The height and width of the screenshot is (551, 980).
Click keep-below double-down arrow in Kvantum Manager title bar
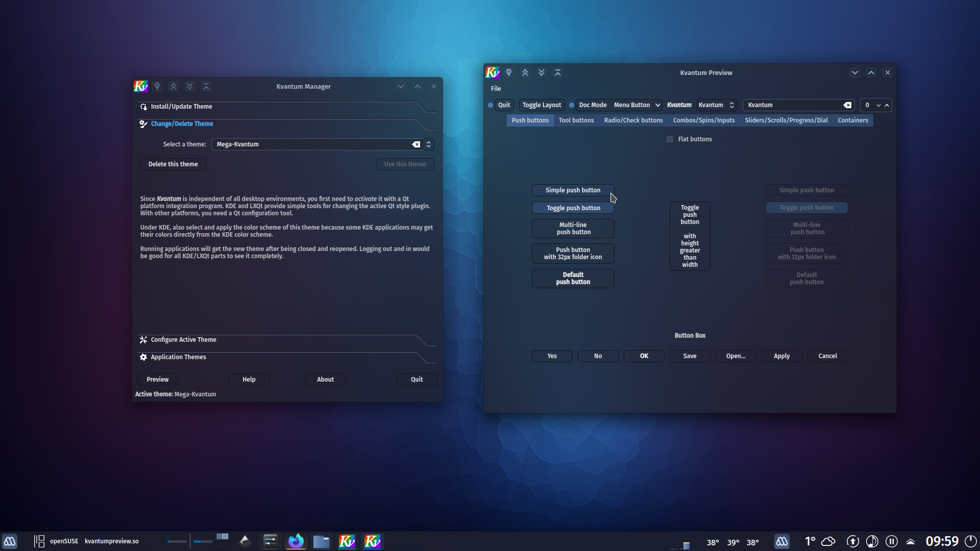coord(190,86)
